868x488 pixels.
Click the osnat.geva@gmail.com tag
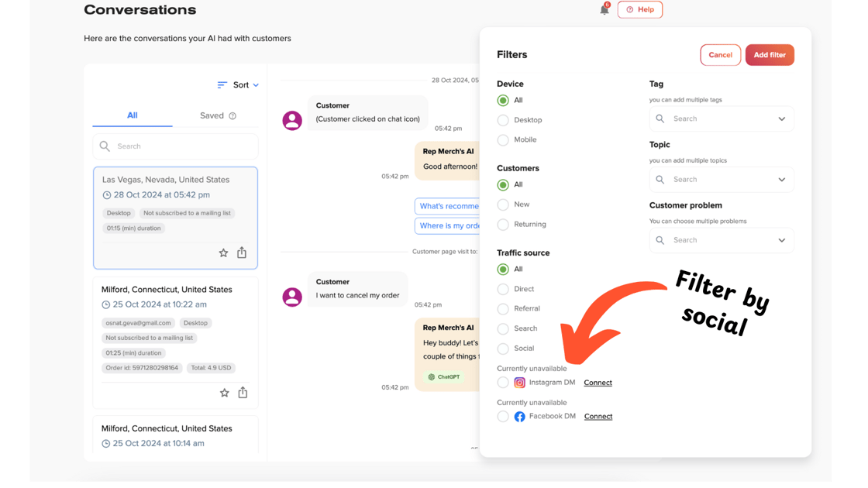pos(139,322)
